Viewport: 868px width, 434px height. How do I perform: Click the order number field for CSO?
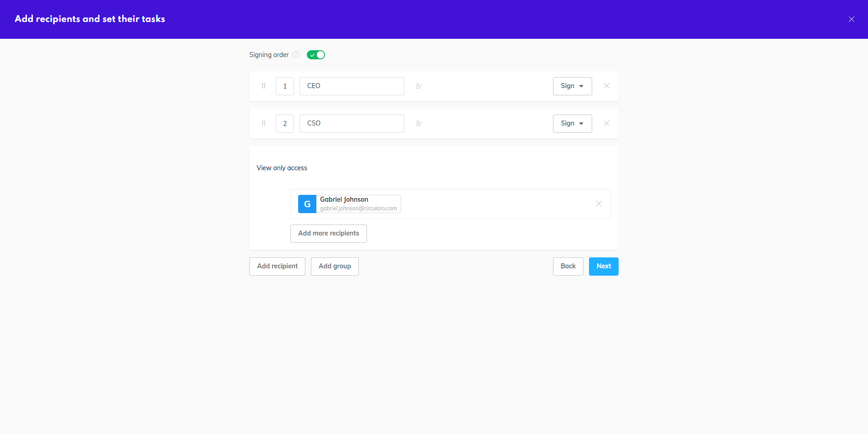click(285, 124)
